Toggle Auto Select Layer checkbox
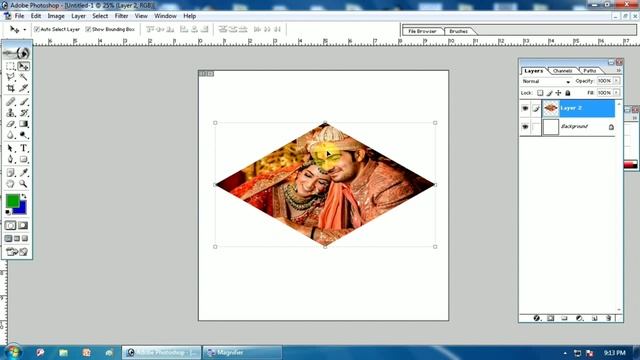 (x=37, y=29)
